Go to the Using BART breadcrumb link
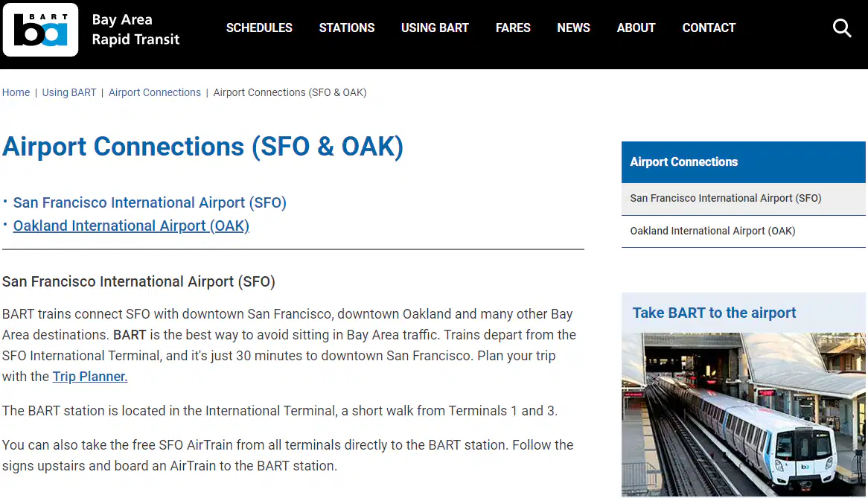868x498 pixels. coord(69,92)
